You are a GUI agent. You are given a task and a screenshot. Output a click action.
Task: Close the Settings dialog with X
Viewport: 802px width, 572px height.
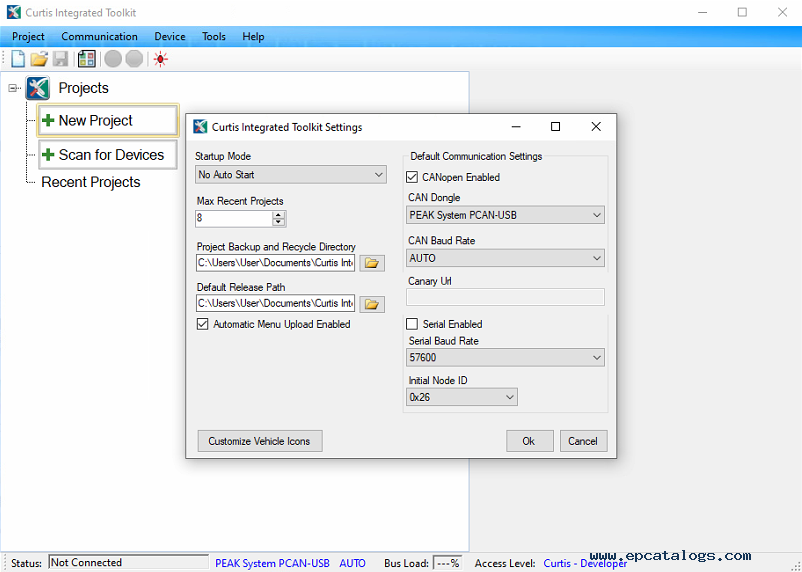click(x=596, y=126)
